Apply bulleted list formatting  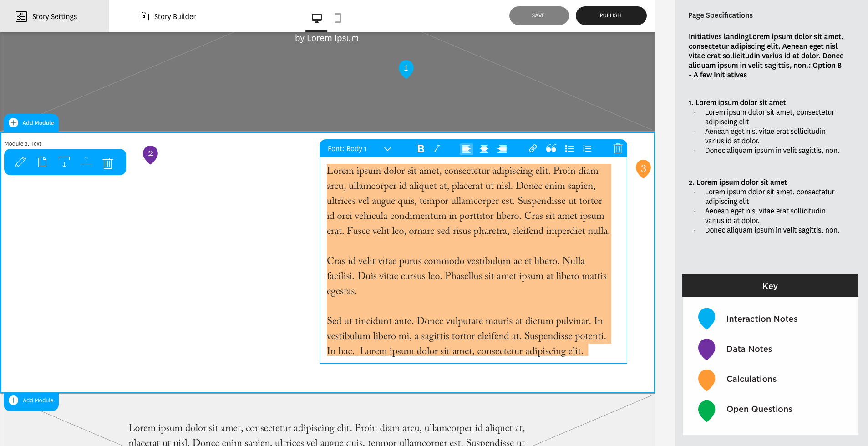tap(569, 149)
